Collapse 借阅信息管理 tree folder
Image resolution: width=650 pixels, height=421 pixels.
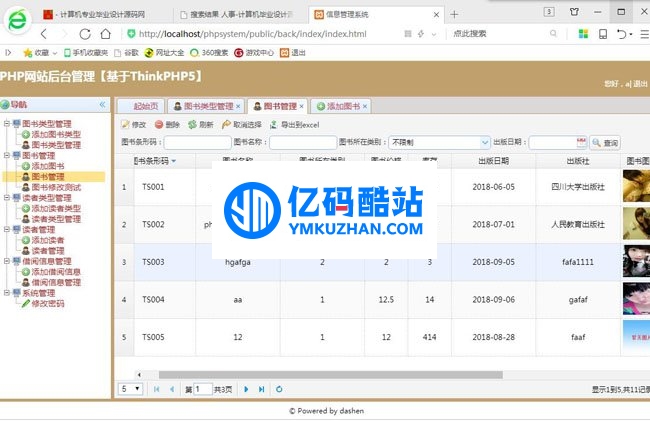[7, 261]
